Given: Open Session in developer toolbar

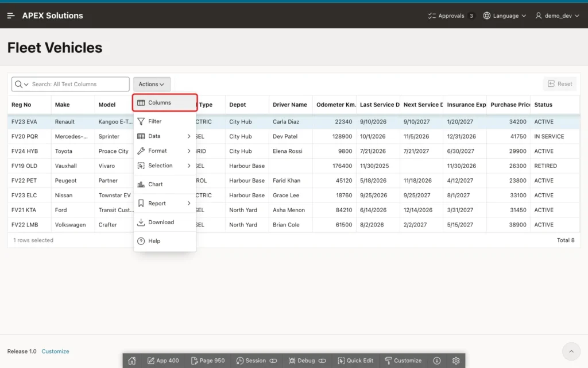Looking at the screenshot, I should click(257, 361).
